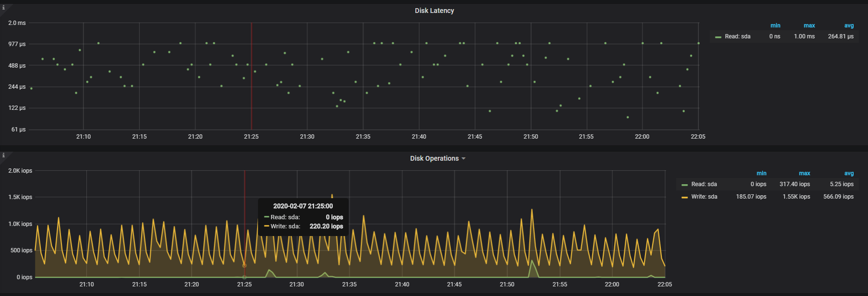Image resolution: width=868 pixels, height=296 pixels.
Task: Sort the Disk Latency legend by avg column
Action: pos(849,25)
